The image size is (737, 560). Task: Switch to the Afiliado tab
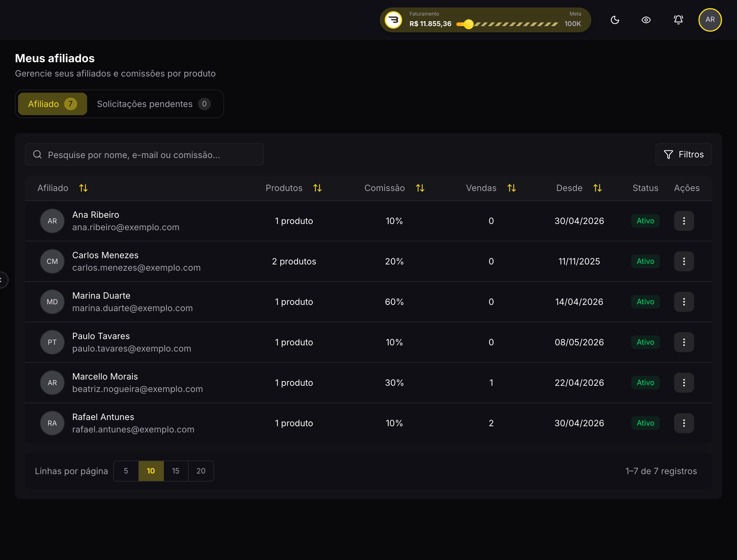pos(53,104)
